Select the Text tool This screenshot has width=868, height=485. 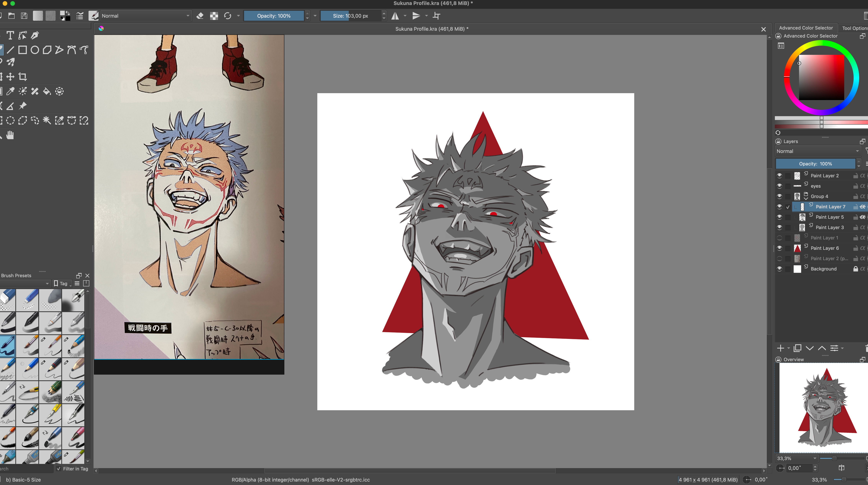point(10,35)
